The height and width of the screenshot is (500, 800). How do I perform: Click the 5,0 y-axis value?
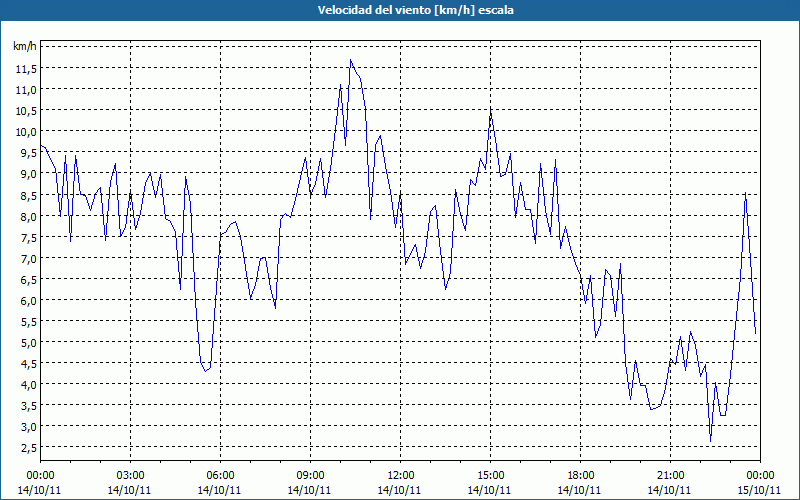pyautogui.click(x=28, y=343)
